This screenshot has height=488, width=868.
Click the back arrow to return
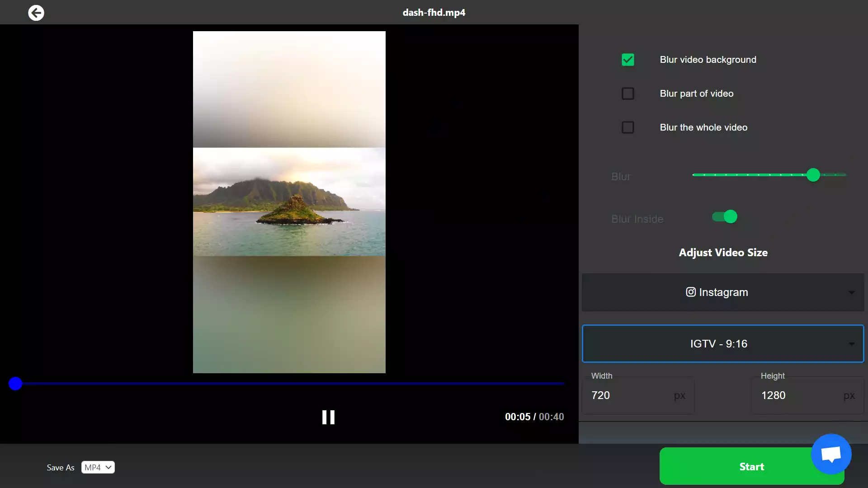(x=36, y=13)
